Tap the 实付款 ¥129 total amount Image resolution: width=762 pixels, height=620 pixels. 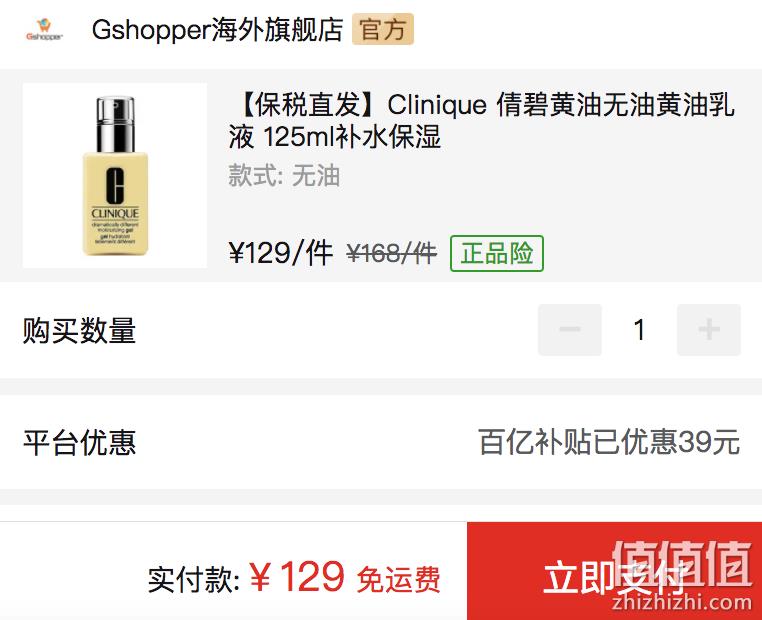click(246, 578)
